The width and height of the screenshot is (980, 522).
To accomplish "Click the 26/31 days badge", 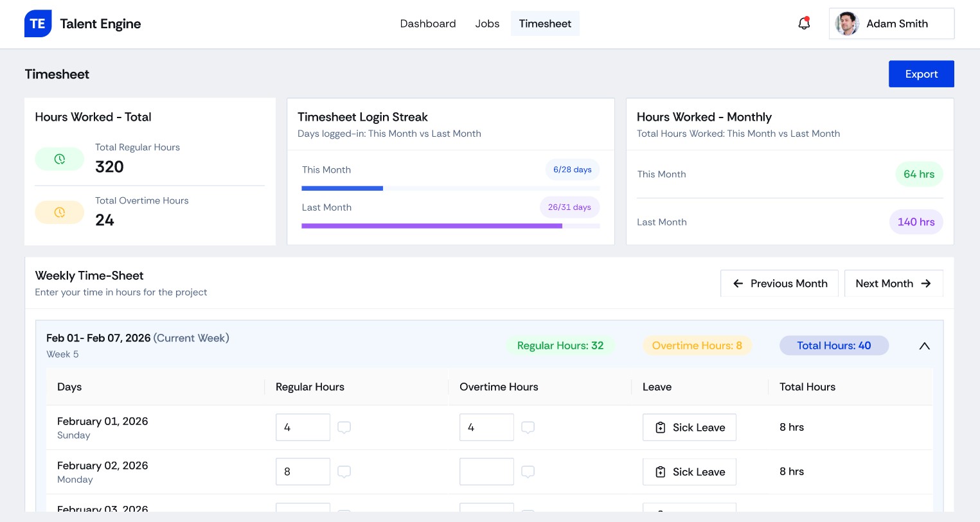I will (569, 207).
